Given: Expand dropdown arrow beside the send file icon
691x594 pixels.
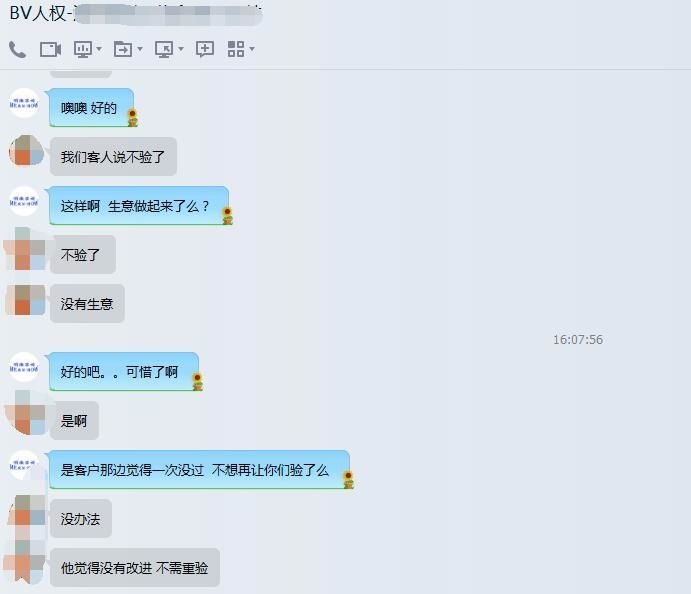Looking at the screenshot, I should (x=140, y=48).
